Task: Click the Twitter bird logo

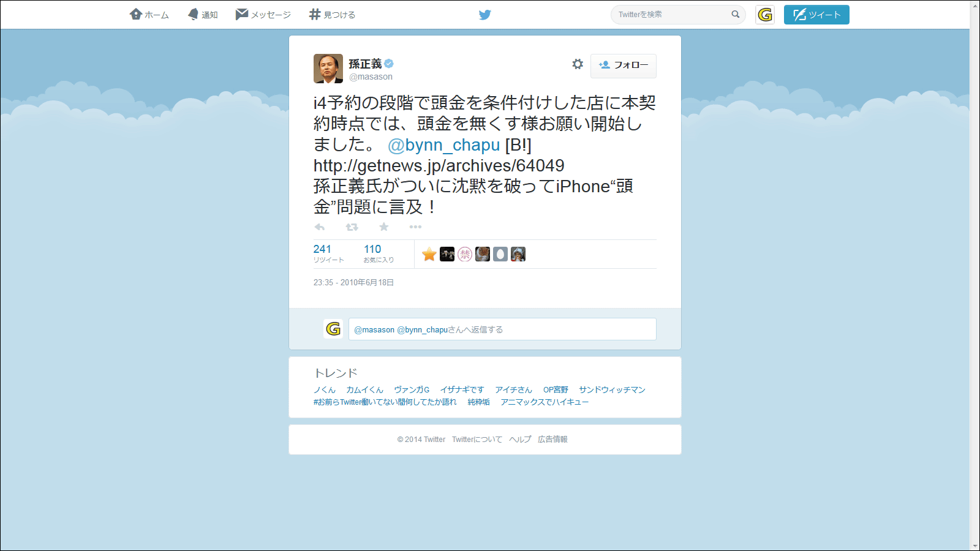Action: 485,15
